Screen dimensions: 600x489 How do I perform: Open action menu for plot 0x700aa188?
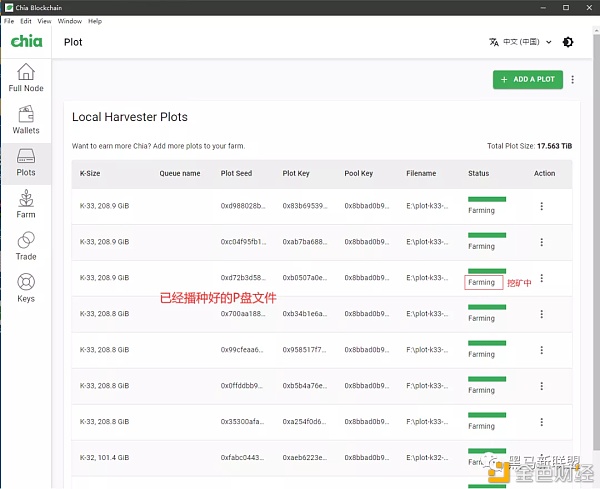[541, 314]
